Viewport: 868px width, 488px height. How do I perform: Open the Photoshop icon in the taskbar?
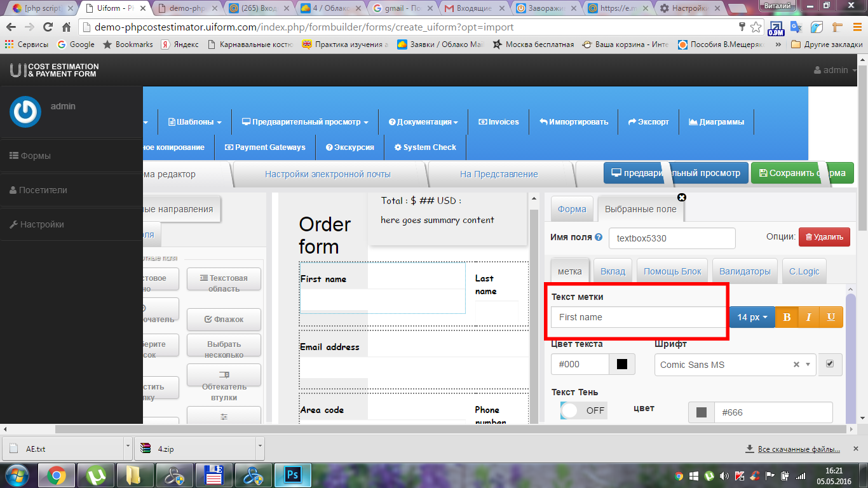click(x=292, y=475)
